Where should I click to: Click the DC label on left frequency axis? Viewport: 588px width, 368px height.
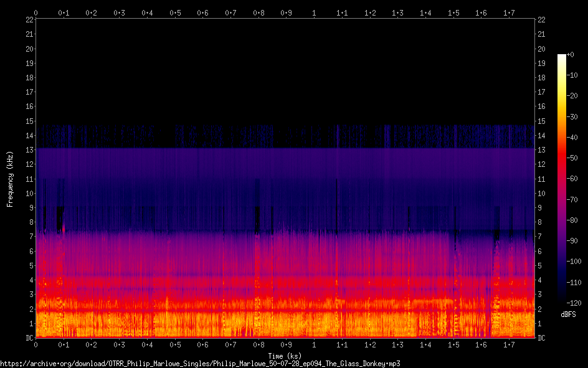click(x=28, y=338)
